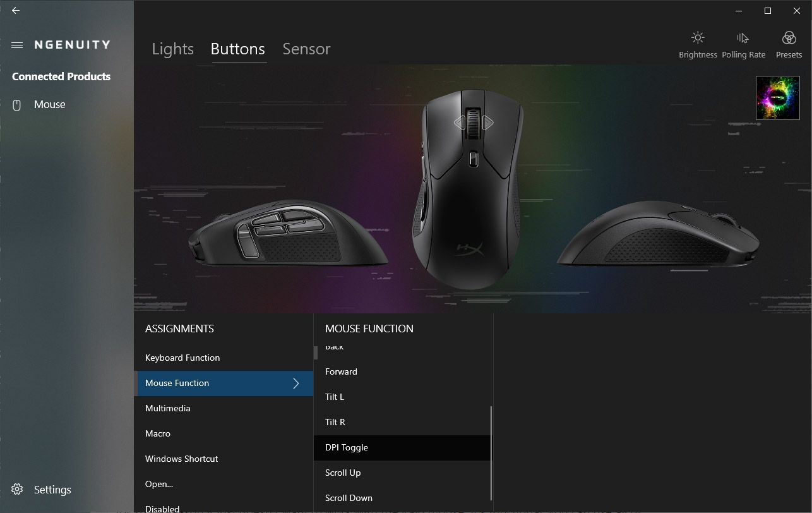
Task: Click the Mouse Function list scrollbar
Action: tap(491, 454)
